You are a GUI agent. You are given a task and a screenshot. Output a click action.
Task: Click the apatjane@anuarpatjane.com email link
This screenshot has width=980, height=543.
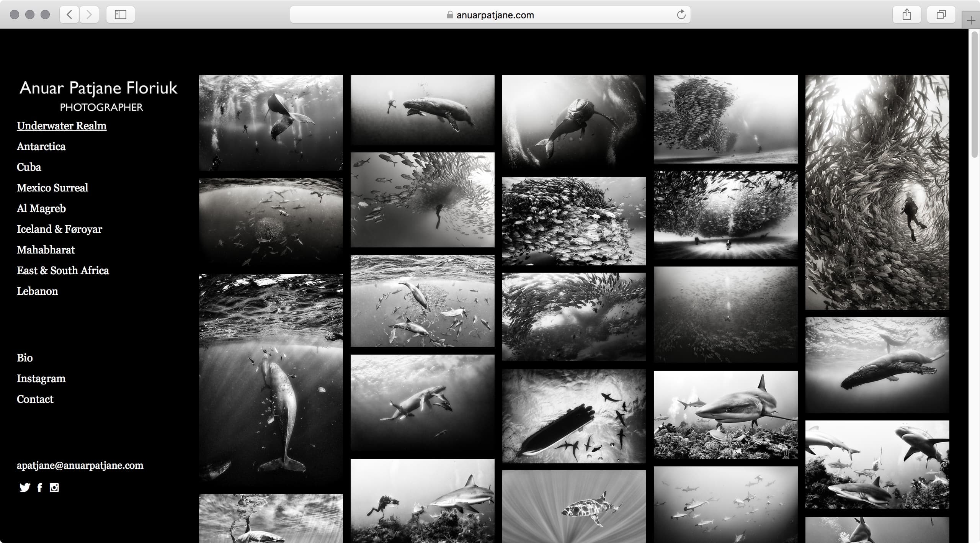80,465
